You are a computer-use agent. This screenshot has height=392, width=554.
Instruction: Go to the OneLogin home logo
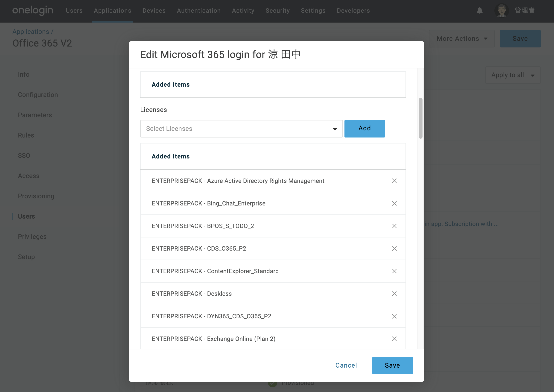32,11
